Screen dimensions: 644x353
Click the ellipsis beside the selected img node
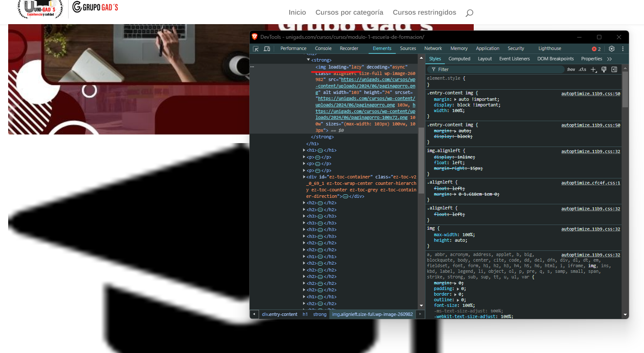click(252, 67)
